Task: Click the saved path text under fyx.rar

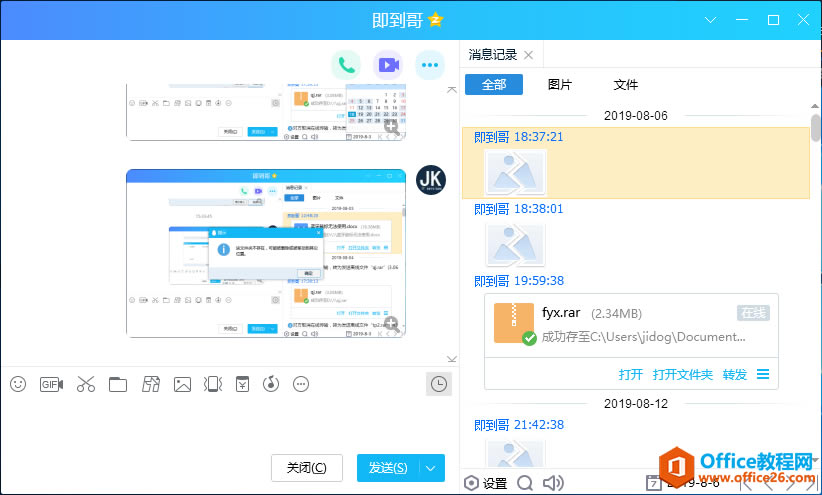Action: coord(643,337)
